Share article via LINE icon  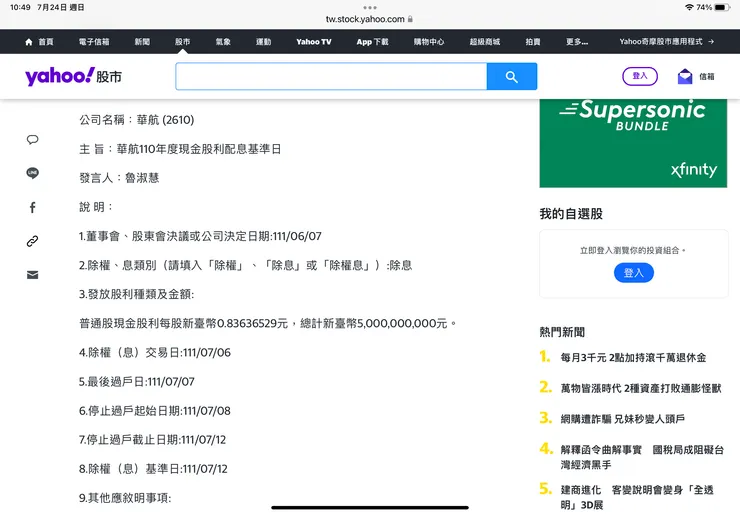pyautogui.click(x=33, y=173)
